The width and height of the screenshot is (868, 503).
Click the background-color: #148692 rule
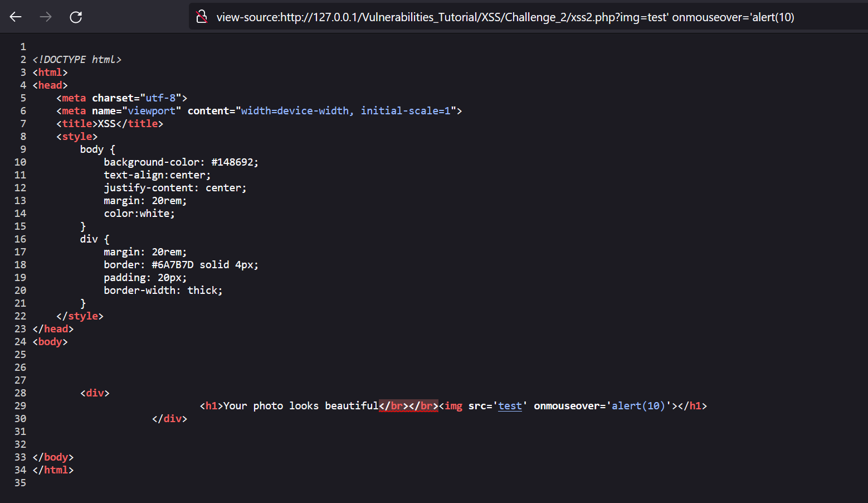181,162
